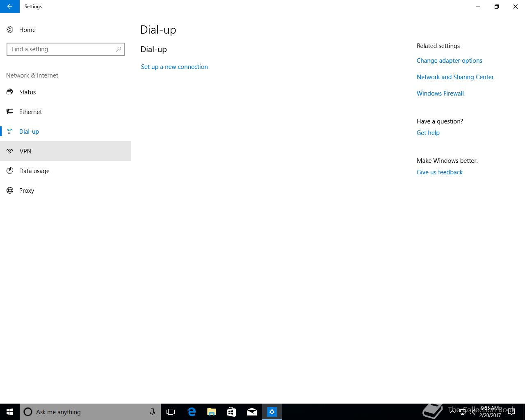Select Data usage in the sidebar
This screenshot has height=420, width=525.
66,171
